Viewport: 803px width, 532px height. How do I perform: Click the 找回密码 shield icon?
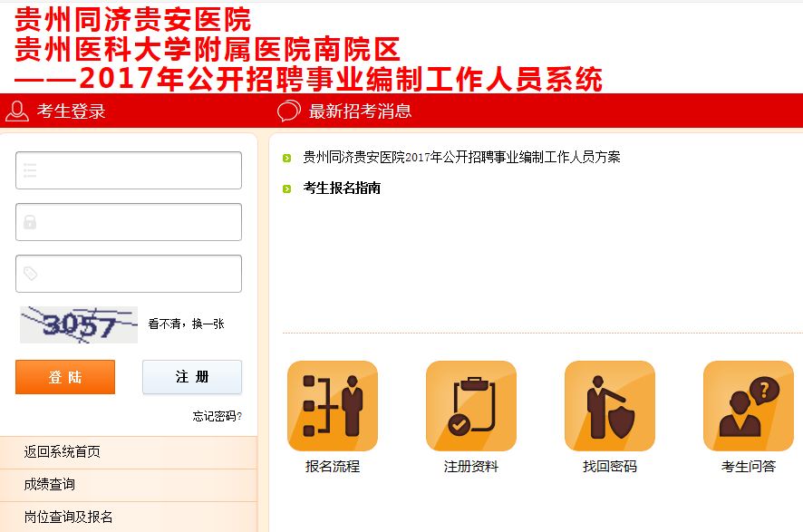point(609,406)
